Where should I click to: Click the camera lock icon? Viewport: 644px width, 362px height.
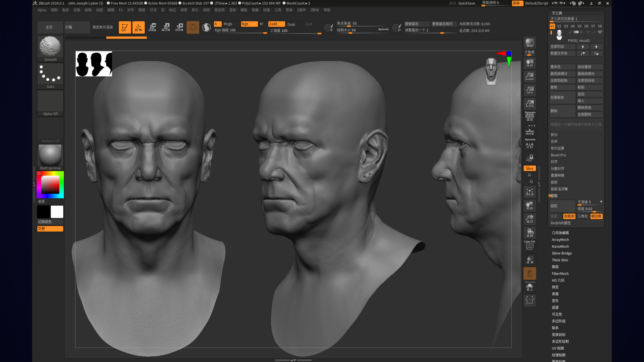coord(529,158)
